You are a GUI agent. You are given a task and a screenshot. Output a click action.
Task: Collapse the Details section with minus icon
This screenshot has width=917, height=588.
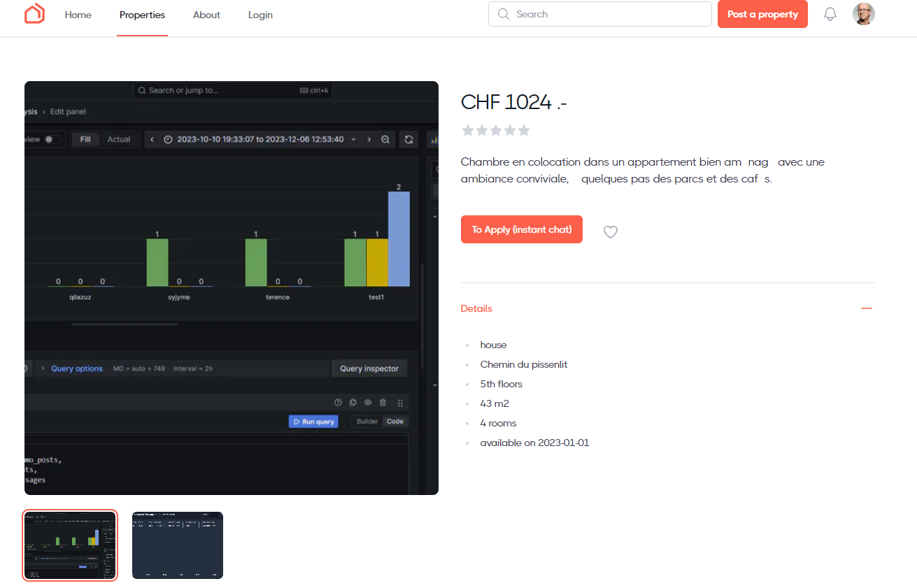867,308
